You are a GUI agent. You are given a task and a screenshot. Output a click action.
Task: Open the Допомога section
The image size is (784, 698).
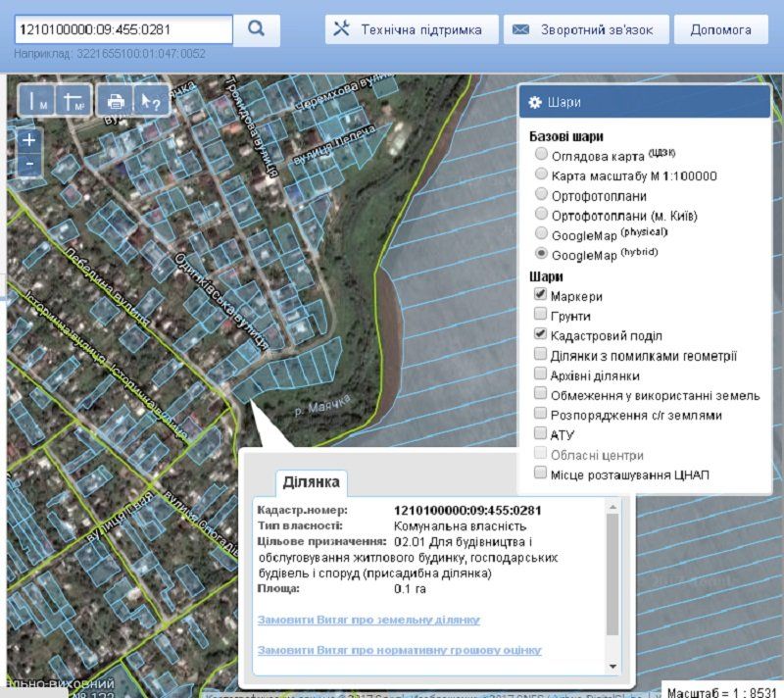pyautogui.click(x=720, y=29)
